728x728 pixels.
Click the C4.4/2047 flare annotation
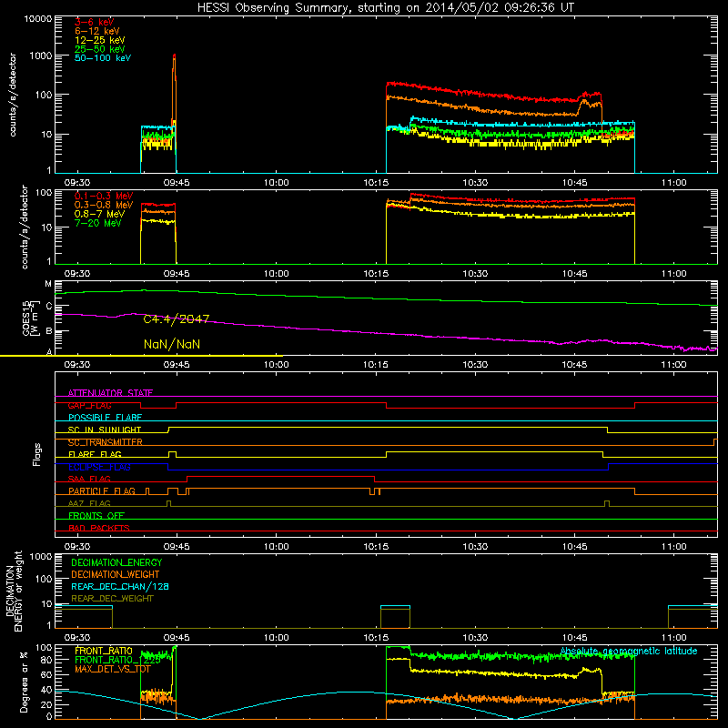[177, 319]
